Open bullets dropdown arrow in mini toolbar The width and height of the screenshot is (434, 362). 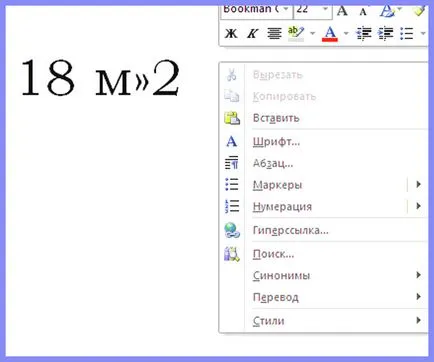point(423,33)
